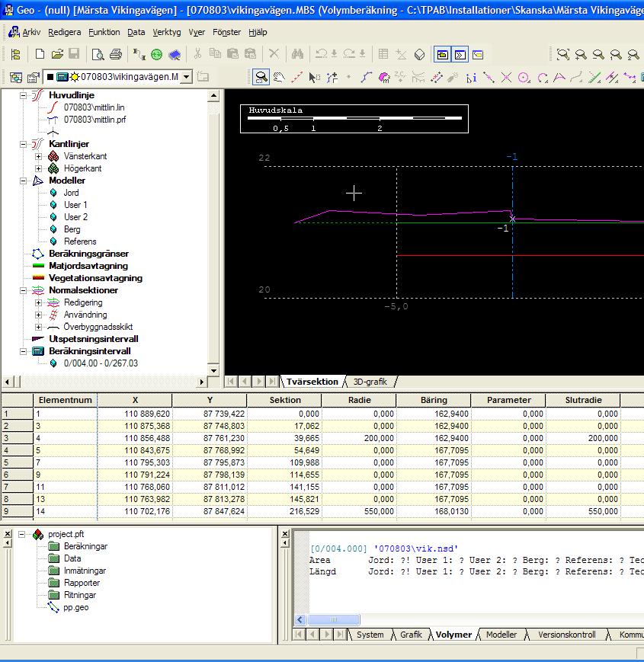
Task: Click the crossing lines intersect tool
Action: (506, 77)
